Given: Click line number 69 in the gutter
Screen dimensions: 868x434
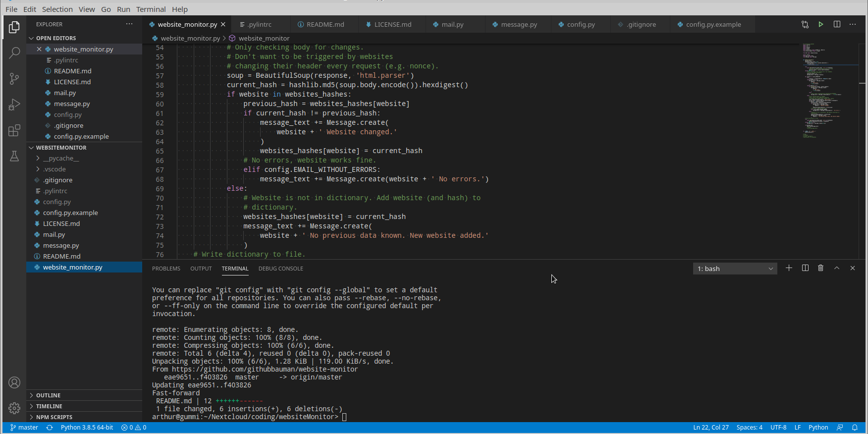Looking at the screenshot, I should [x=160, y=189].
